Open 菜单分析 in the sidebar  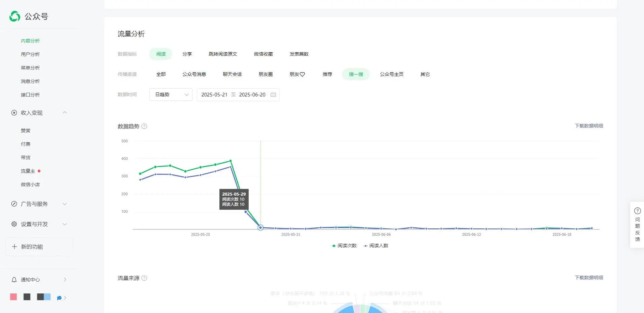point(30,68)
